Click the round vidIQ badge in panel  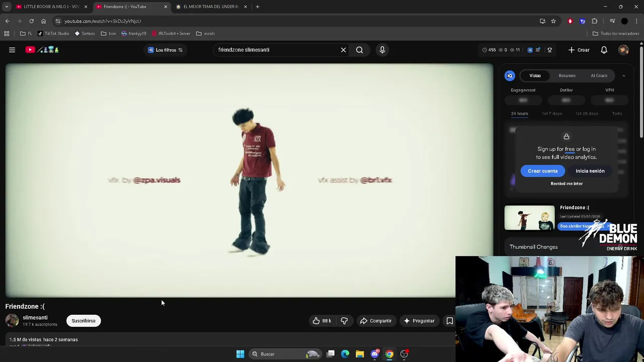(x=510, y=75)
